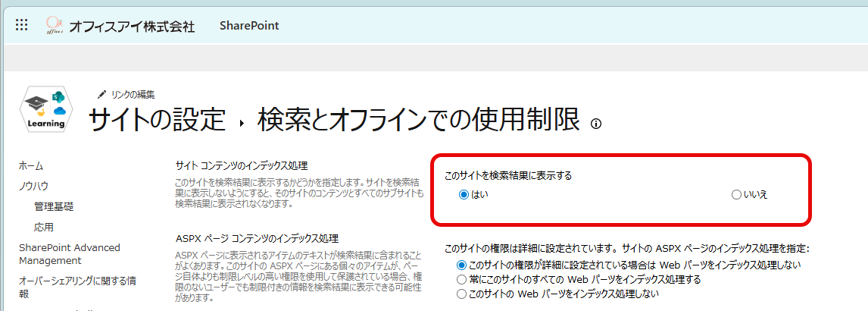
Task: Click the pencil icon for リンクの編集
Action: pyautogui.click(x=102, y=94)
